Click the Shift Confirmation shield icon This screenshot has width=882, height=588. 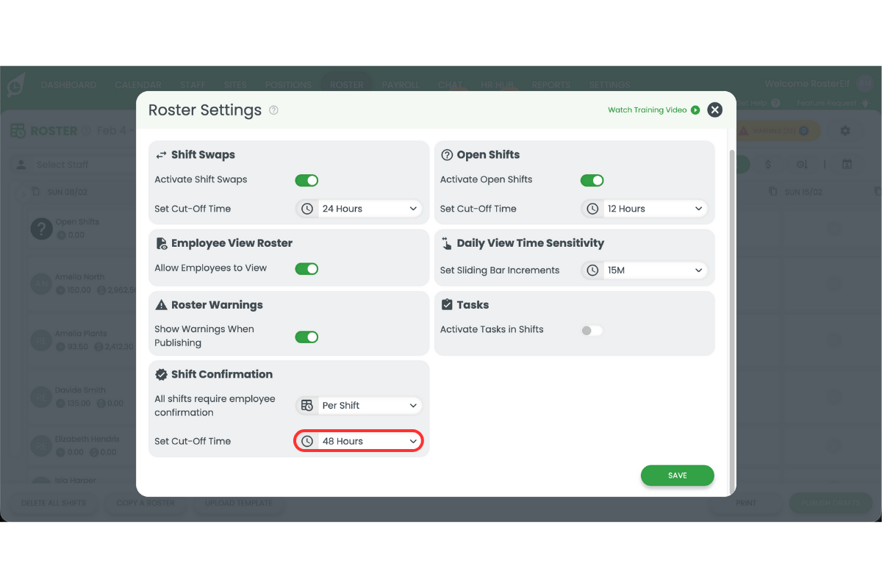coord(161,374)
